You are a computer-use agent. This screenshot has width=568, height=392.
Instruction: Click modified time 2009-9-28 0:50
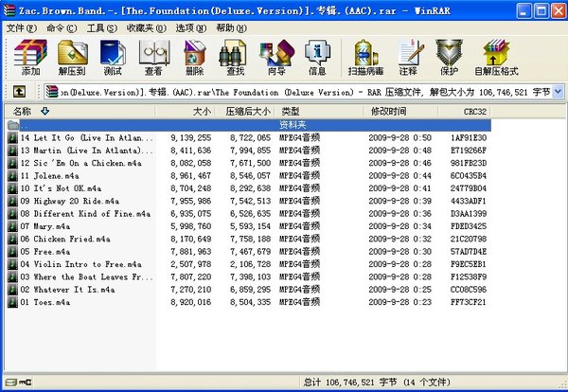[x=399, y=137]
